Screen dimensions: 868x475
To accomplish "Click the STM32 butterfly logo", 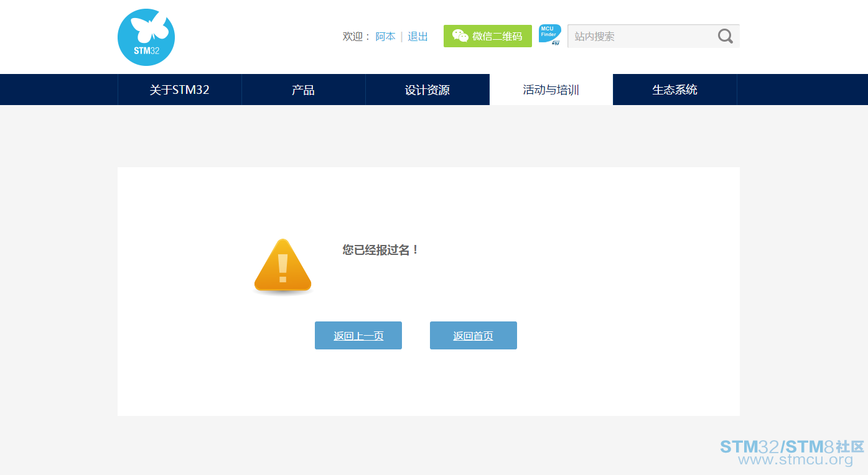I will click(146, 37).
